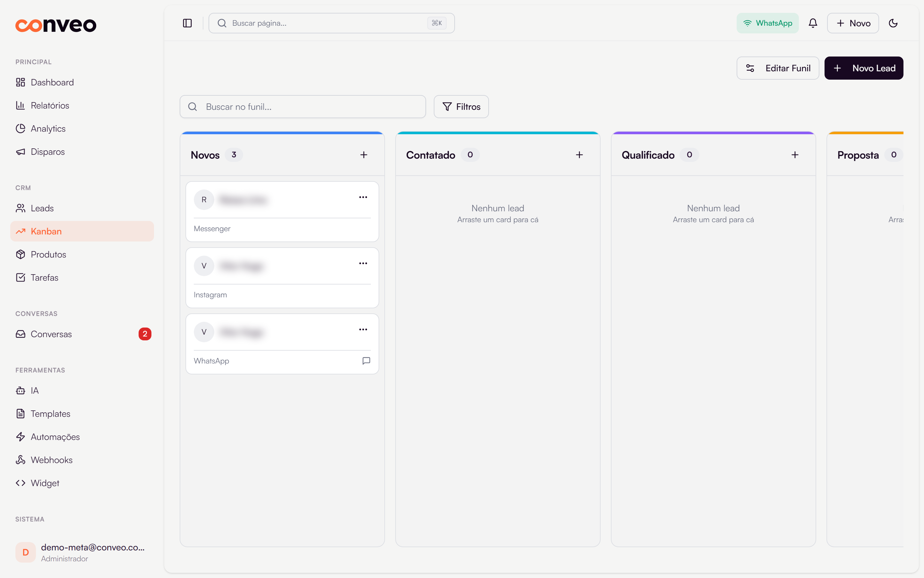Click the Novos column count badge 3
Image resolution: width=924 pixels, height=578 pixels.
[x=234, y=155]
